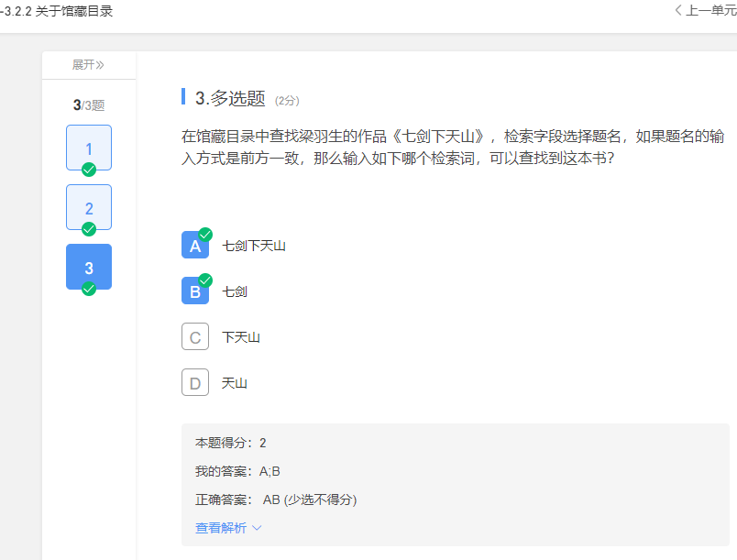Open 查看解析 to view explanation
This screenshot has width=737, height=560.
click(220, 528)
